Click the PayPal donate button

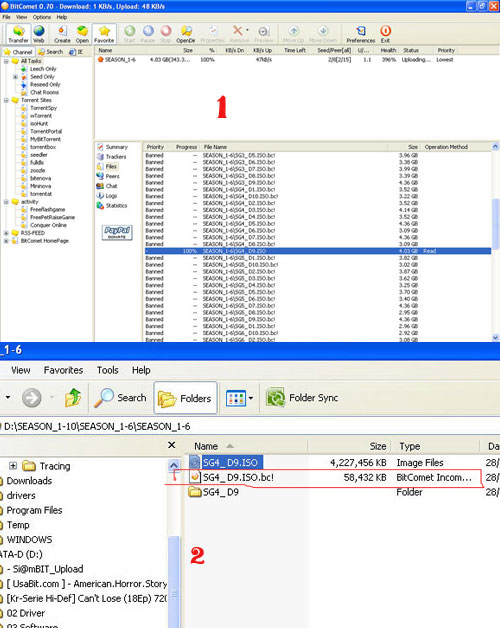(117, 232)
